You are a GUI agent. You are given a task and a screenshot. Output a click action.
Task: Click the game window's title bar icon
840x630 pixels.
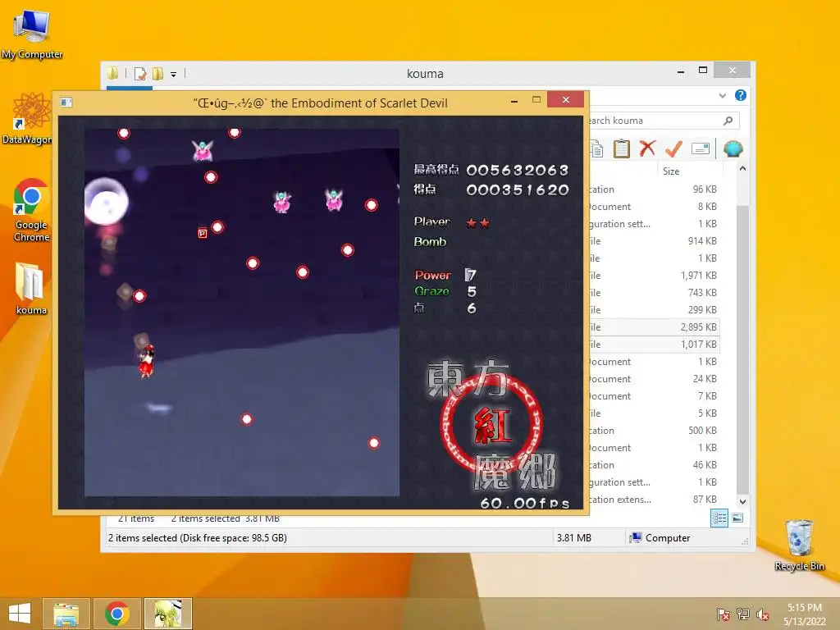[x=66, y=102]
